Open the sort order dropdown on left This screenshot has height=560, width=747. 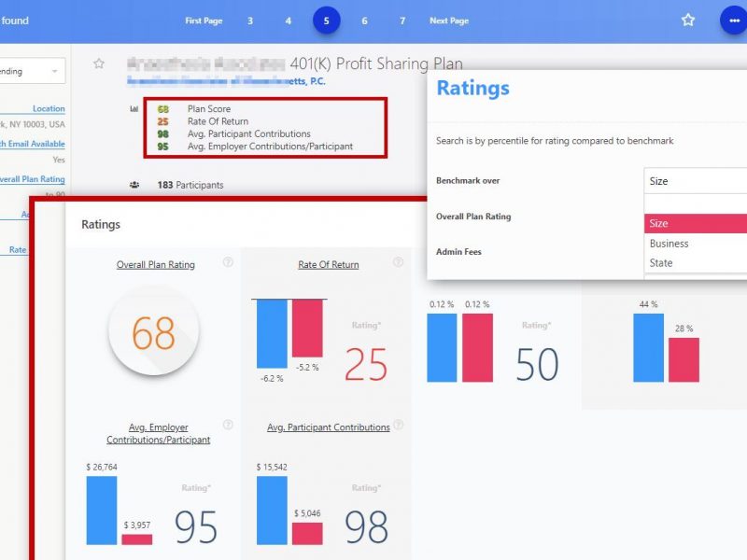(x=33, y=71)
